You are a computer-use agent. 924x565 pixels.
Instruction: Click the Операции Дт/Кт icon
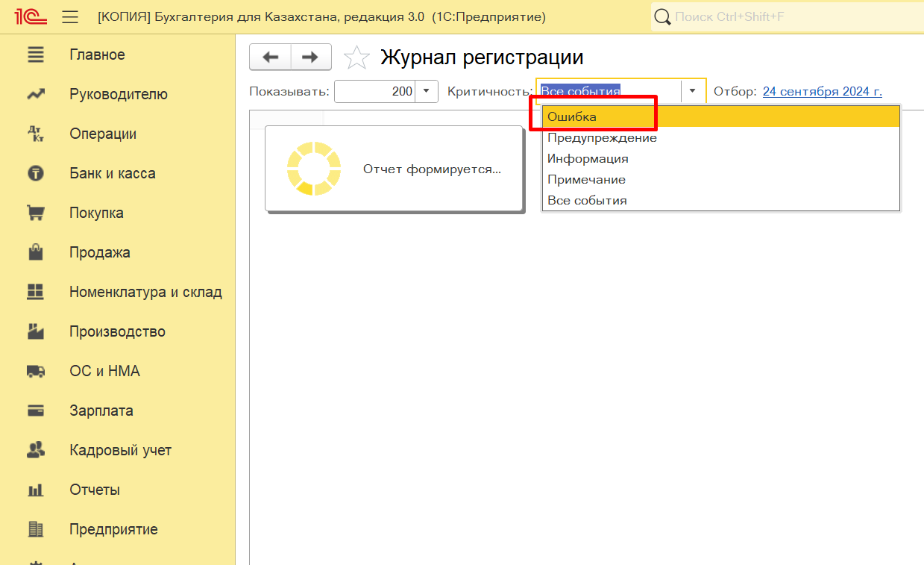click(35, 134)
